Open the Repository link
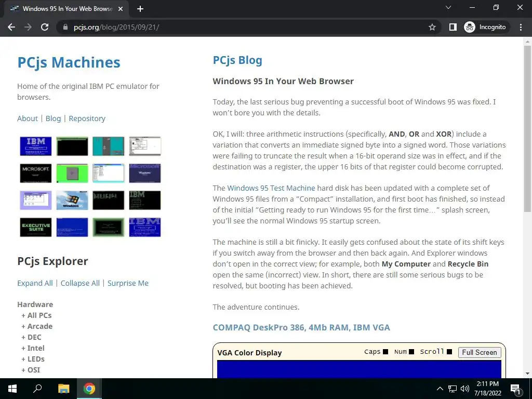The height and width of the screenshot is (399, 532). [87, 118]
